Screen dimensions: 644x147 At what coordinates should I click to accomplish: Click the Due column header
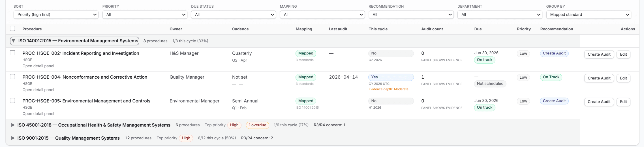[478, 29]
